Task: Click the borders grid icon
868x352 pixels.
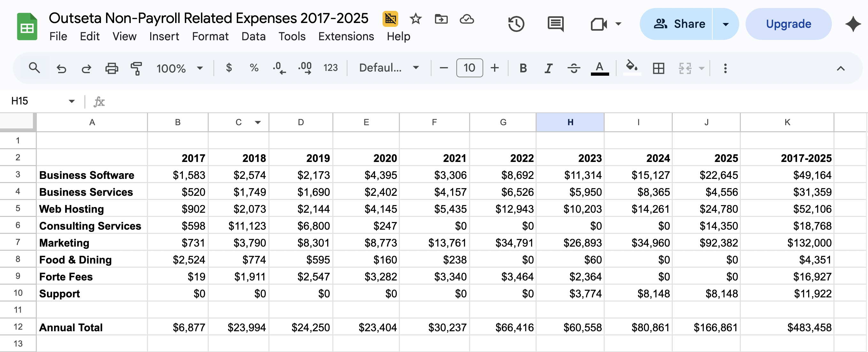Action: 658,68
